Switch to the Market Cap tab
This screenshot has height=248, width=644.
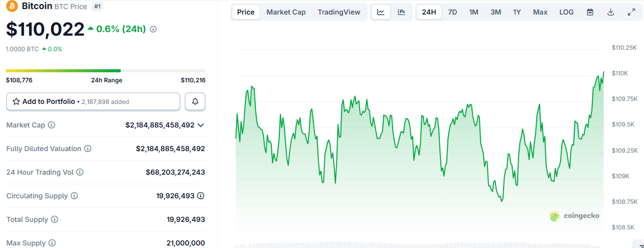286,12
